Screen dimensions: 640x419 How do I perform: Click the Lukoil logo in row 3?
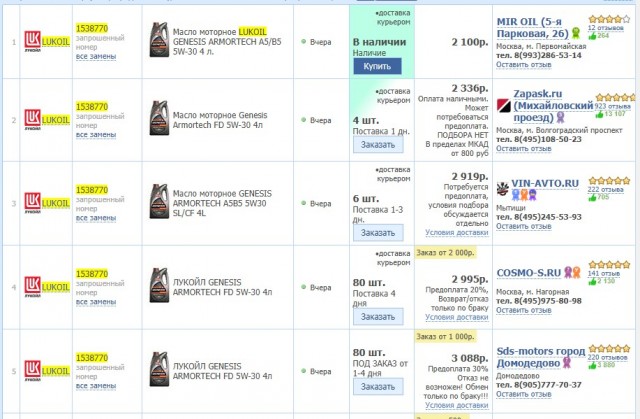coord(32,203)
